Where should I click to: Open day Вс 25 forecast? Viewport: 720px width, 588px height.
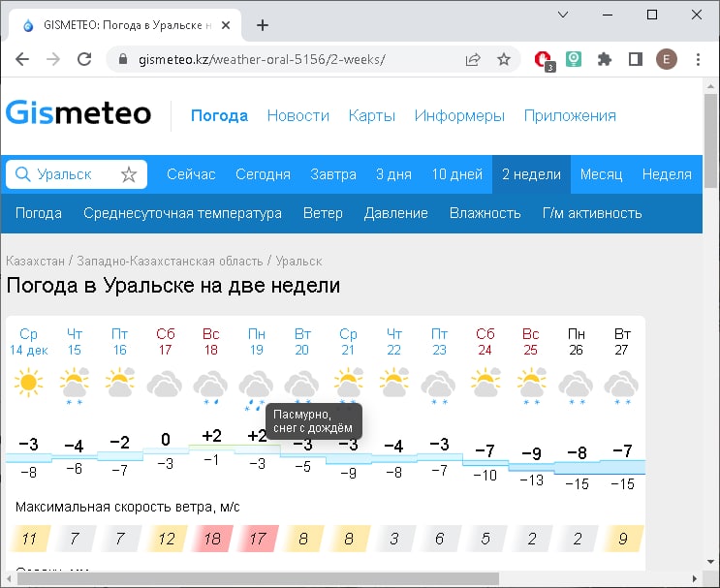[531, 342]
